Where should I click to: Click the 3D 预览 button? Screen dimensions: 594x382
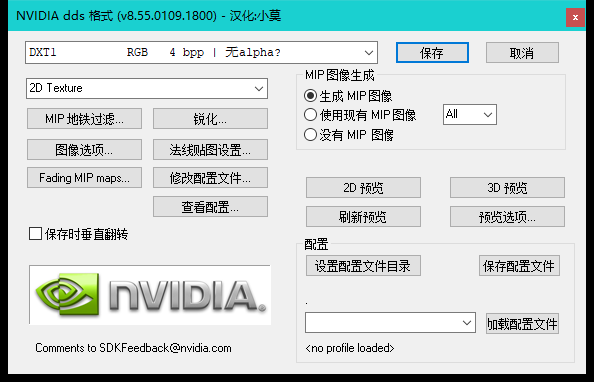pos(507,188)
